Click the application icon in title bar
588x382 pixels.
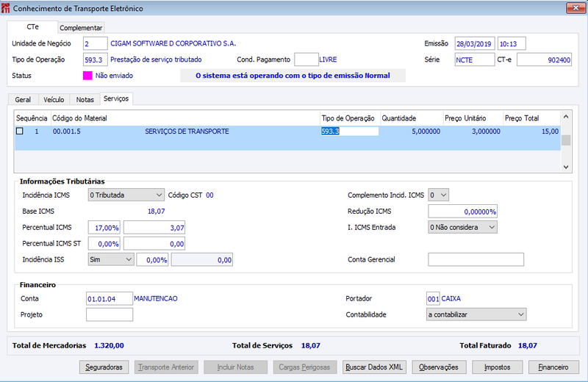pos(6,8)
